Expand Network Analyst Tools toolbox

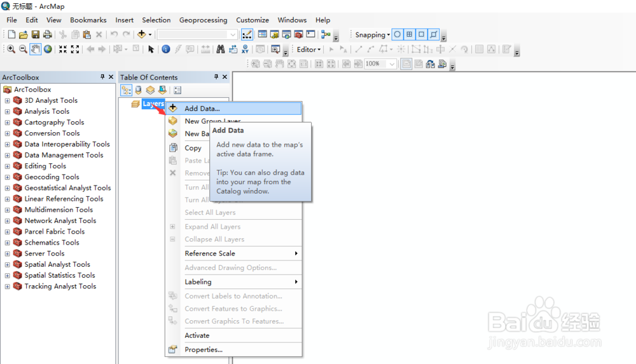point(7,220)
